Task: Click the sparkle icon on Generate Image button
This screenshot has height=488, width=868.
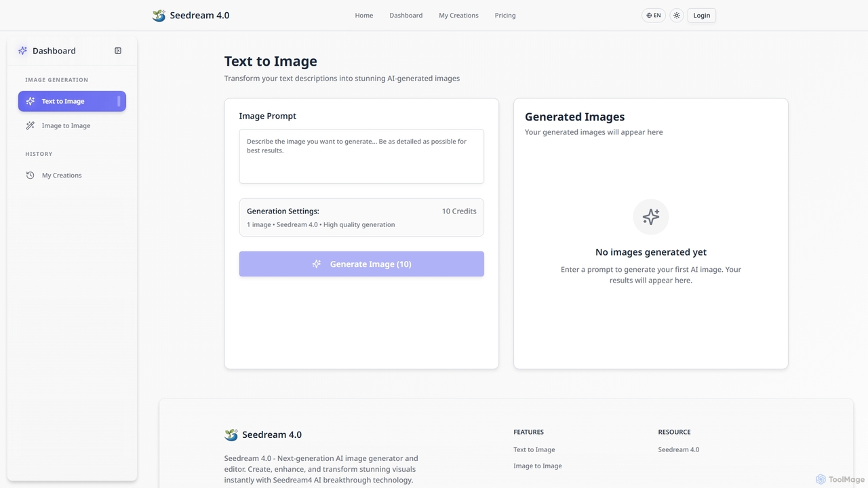Action: [317, 264]
